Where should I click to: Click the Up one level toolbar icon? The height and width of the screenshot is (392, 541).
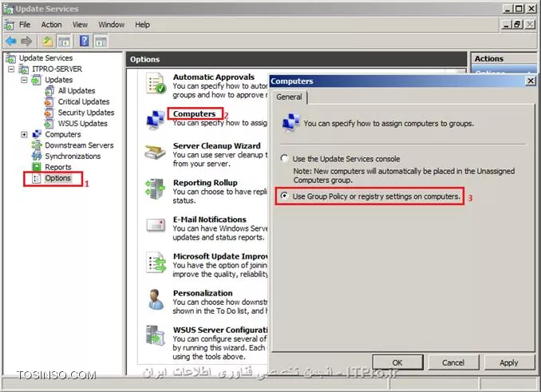(x=48, y=42)
